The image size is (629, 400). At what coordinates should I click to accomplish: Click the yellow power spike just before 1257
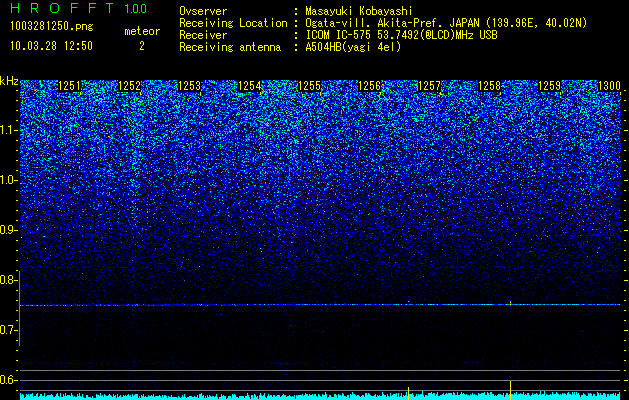click(408, 393)
